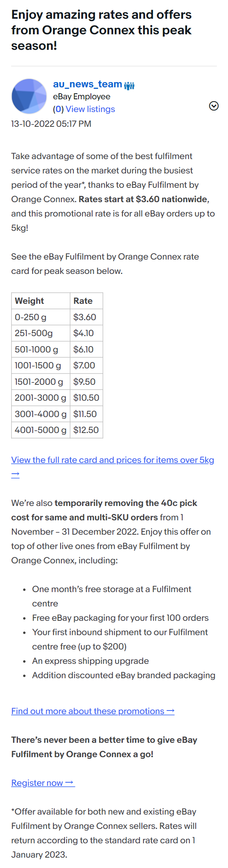The width and height of the screenshot is (228, 868).
Task: Click the eBay Employee role label
Action: [82, 96]
